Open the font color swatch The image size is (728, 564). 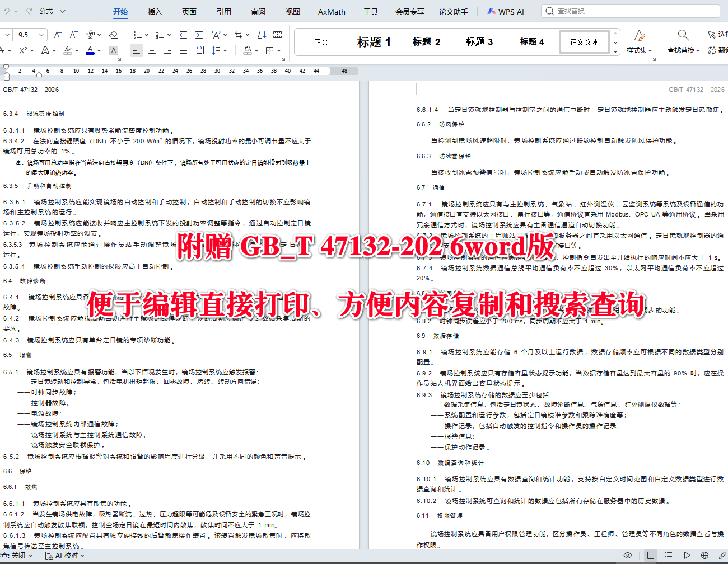(x=89, y=51)
